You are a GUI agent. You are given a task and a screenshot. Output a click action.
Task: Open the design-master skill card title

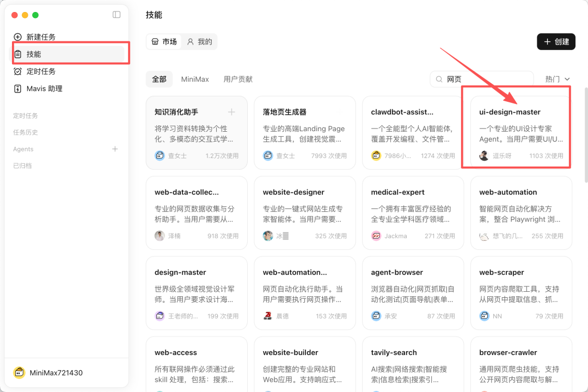coord(180,272)
